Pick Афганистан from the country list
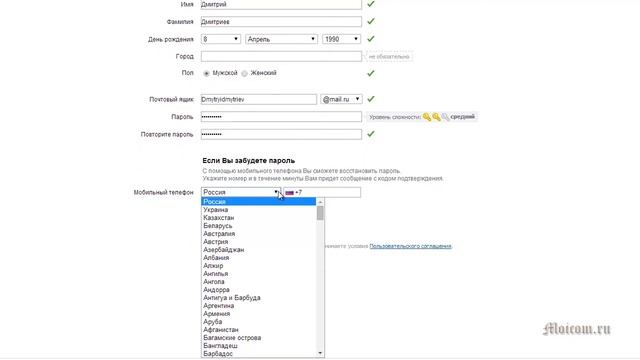The width and height of the screenshot is (640, 360). [x=259, y=330]
